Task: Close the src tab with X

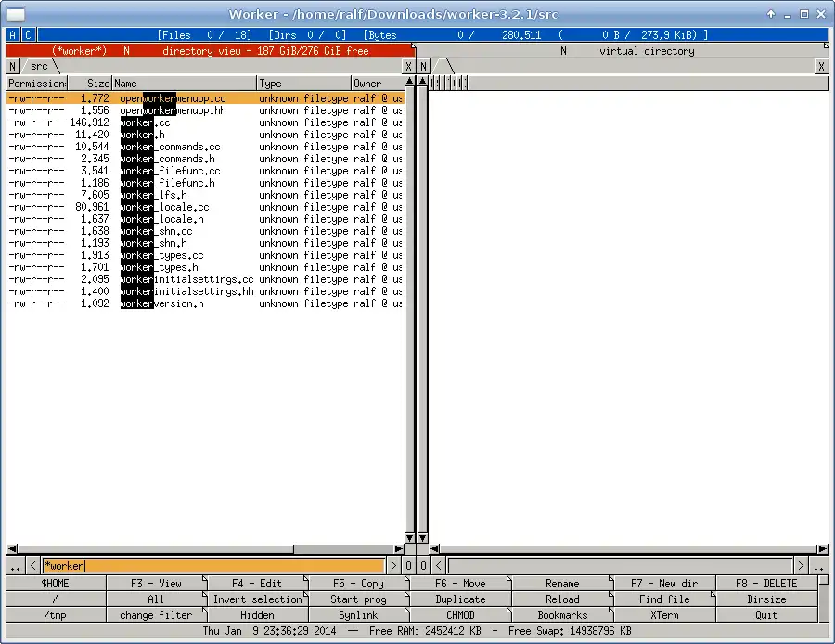Action: pos(408,67)
